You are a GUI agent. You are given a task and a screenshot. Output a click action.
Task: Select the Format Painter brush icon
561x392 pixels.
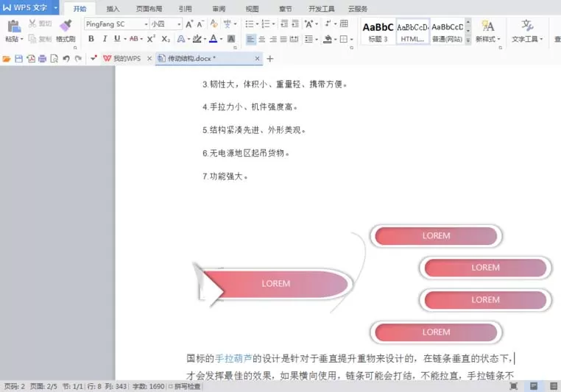(x=66, y=26)
